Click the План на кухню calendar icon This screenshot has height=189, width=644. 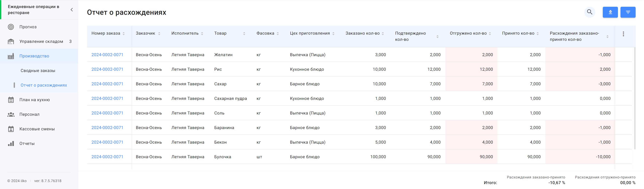click(11, 100)
